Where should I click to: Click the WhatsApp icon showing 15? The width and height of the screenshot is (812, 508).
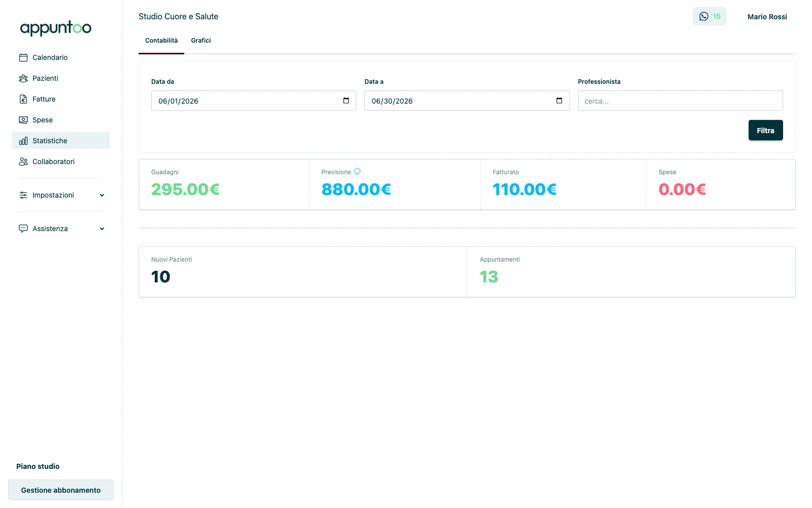click(x=704, y=16)
